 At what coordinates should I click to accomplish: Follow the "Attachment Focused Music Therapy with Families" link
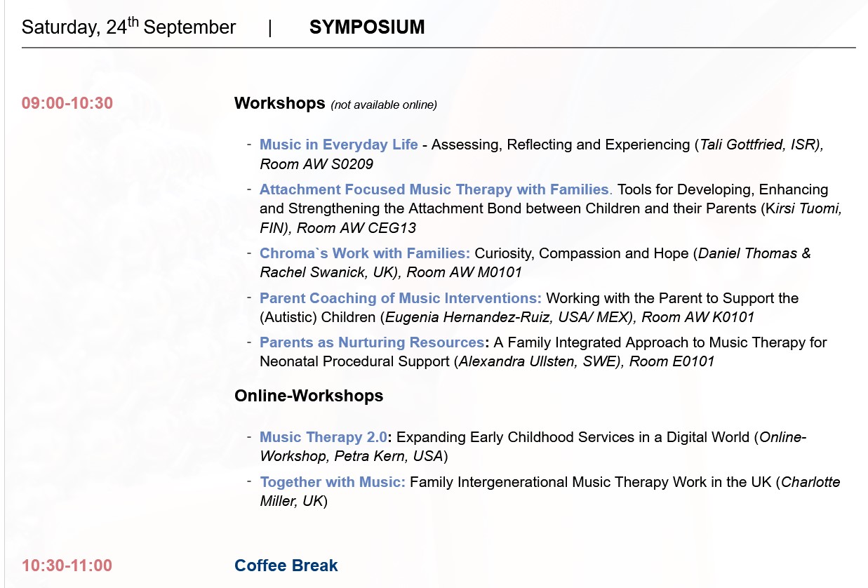click(434, 189)
